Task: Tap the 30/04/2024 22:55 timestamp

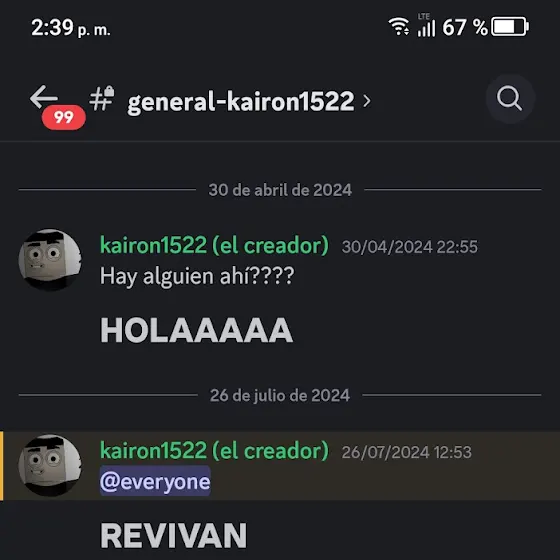Action: pos(410,247)
